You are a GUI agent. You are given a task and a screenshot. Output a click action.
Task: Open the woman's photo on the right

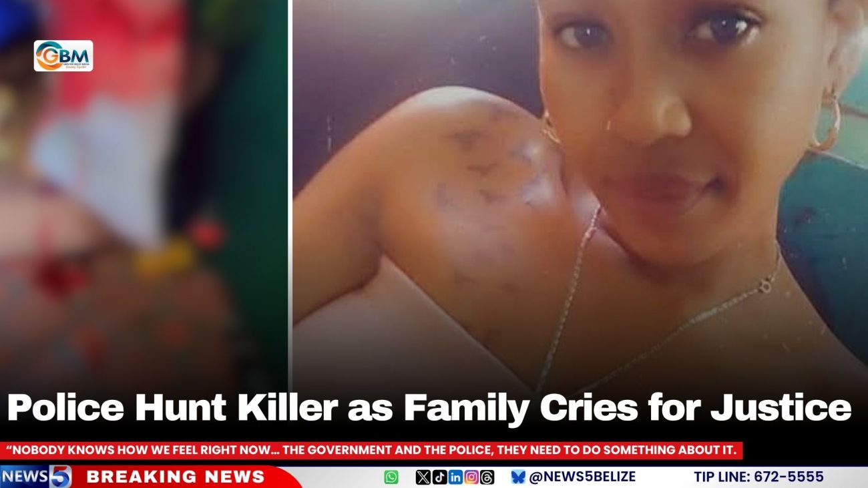[580, 194]
